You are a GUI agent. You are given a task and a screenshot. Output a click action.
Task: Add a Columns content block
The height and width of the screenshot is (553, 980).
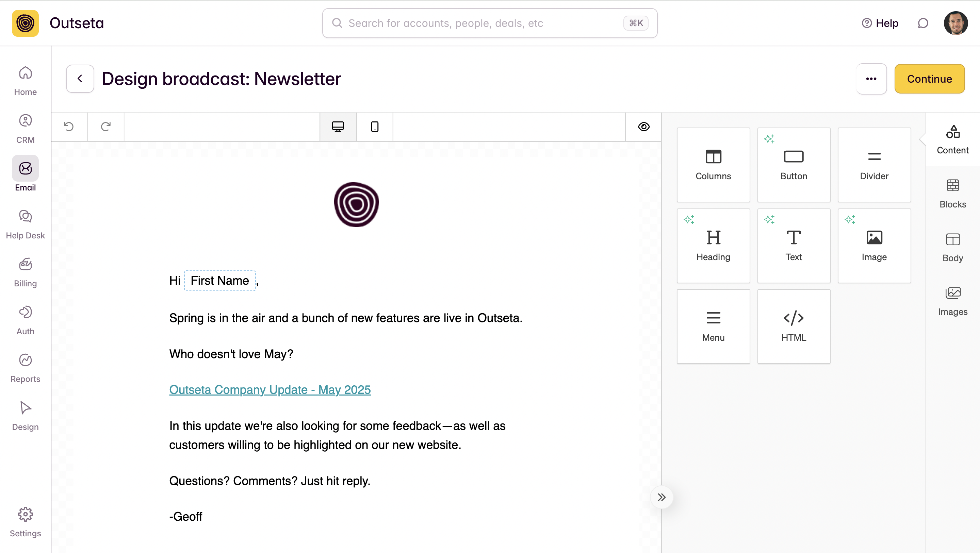[x=713, y=165]
